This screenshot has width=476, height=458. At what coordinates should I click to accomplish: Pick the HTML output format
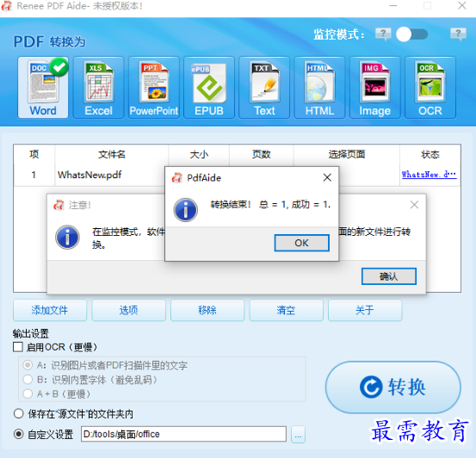tap(319, 88)
